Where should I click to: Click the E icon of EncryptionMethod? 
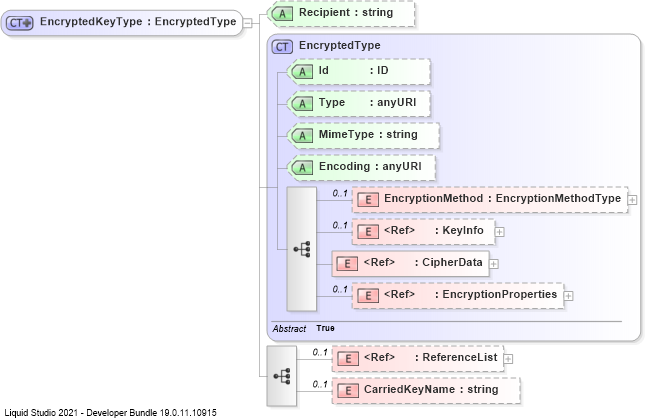(368, 200)
